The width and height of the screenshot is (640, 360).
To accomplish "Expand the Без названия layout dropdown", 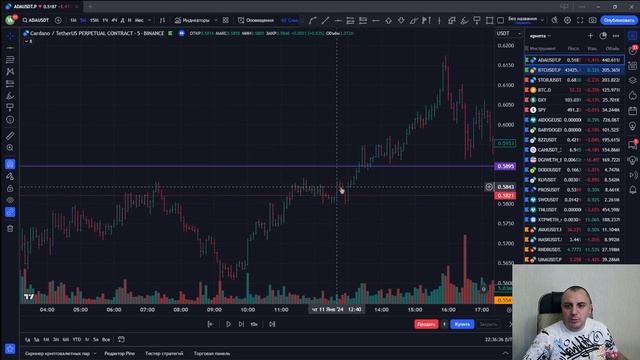I will (x=542, y=20).
